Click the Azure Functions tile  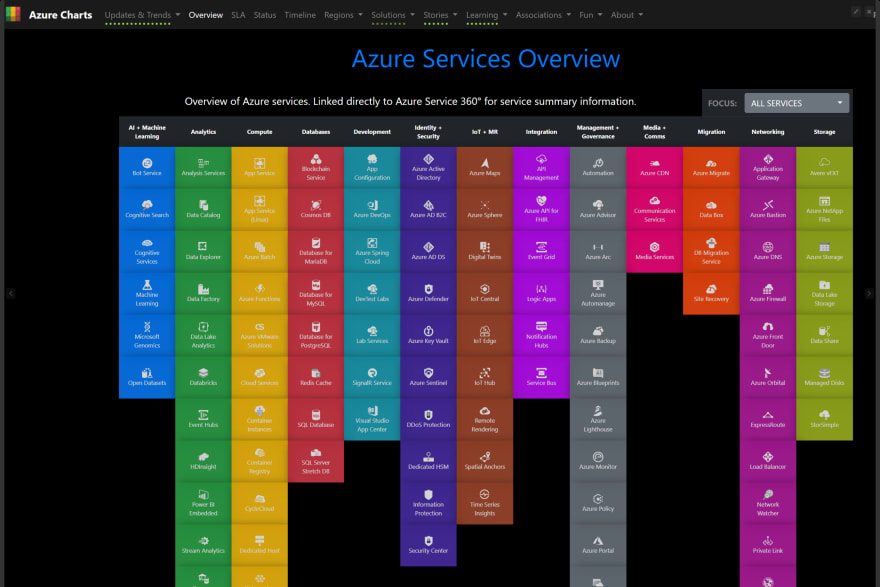tap(259, 294)
